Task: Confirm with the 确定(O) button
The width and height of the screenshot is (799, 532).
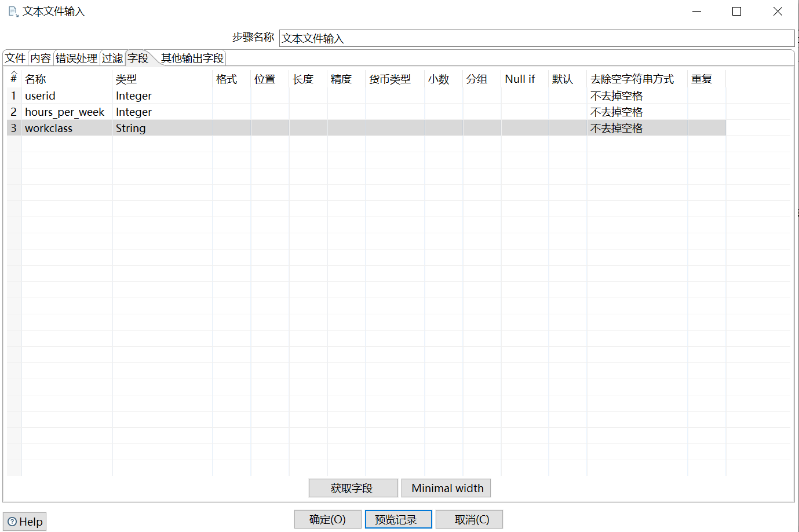Action: (328, 519)
